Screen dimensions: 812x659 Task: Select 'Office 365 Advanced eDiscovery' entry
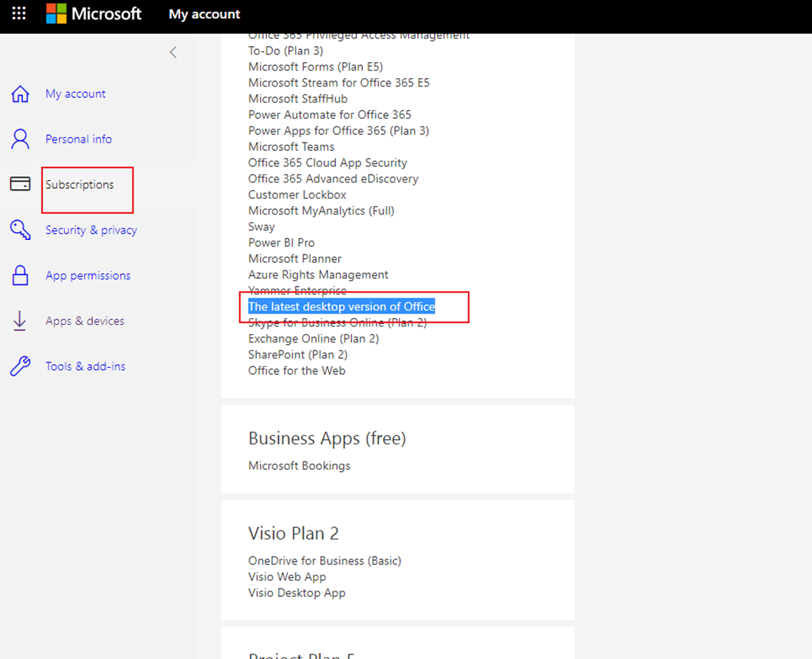[x=334, y=179]
